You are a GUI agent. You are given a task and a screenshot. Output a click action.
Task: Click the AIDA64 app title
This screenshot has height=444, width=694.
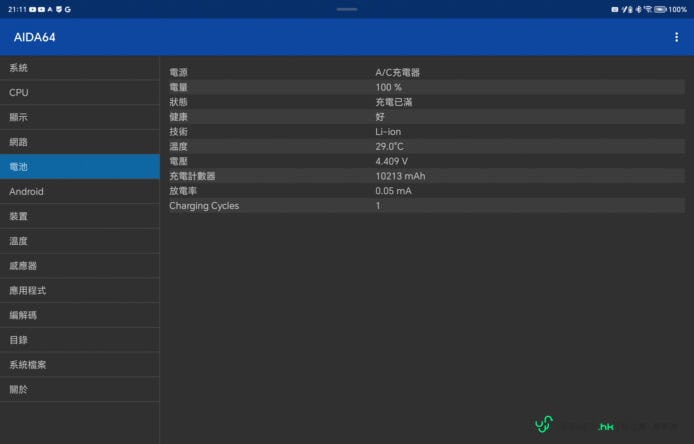coord(35,37)
